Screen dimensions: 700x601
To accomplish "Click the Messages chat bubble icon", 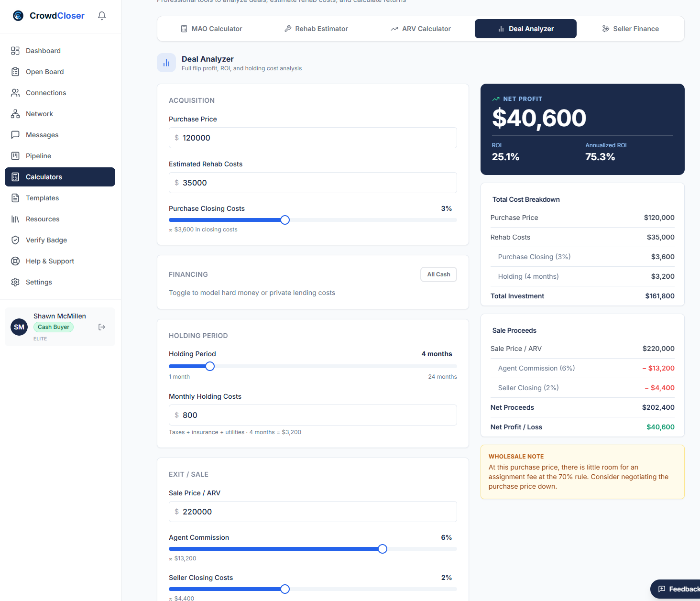I will [15, 135].
